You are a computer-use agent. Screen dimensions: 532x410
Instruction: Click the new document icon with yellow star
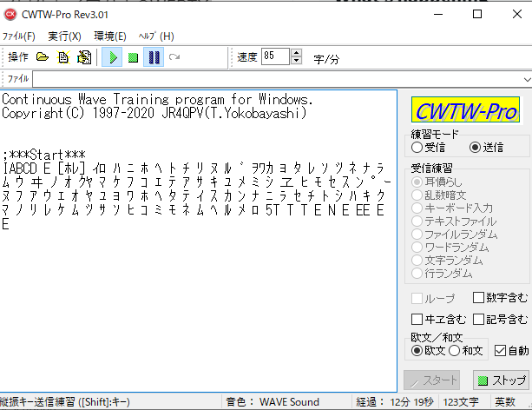click(x=63, y=57)
